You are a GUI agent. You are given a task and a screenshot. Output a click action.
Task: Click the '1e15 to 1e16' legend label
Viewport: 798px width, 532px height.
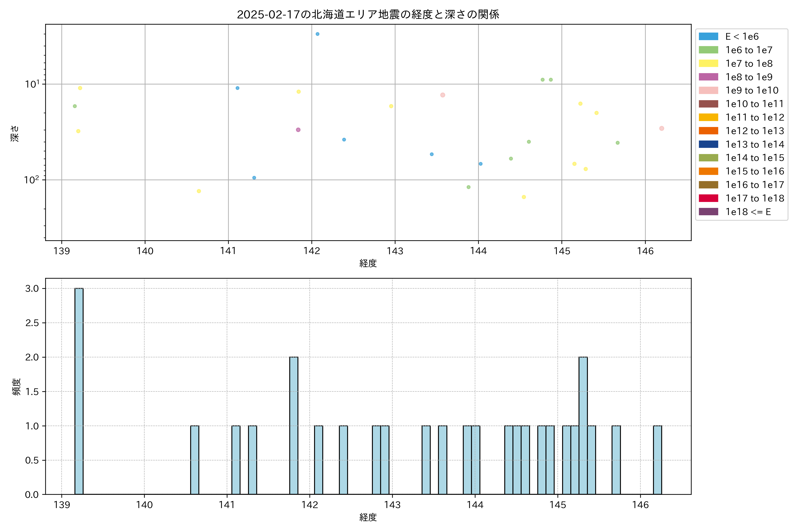pos(755,171)
